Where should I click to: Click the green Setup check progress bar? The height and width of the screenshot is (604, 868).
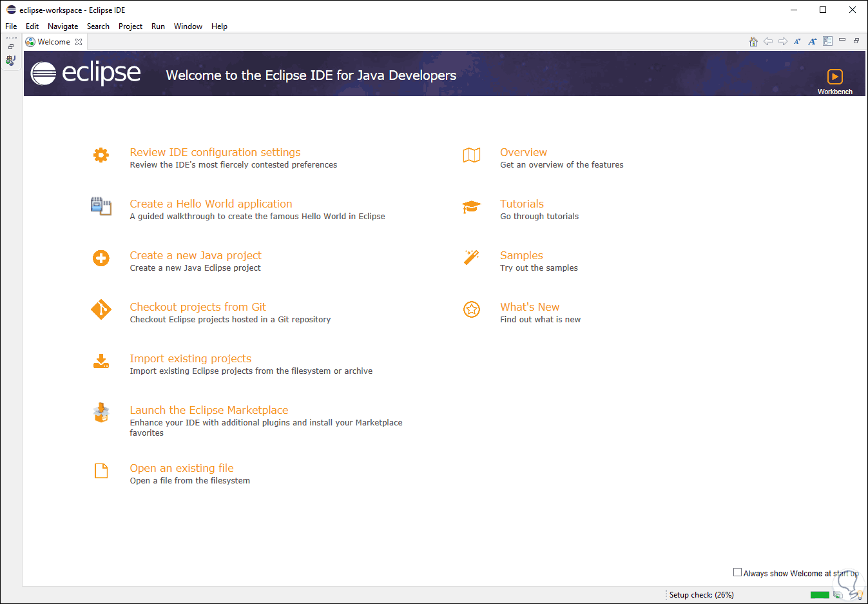820,595
